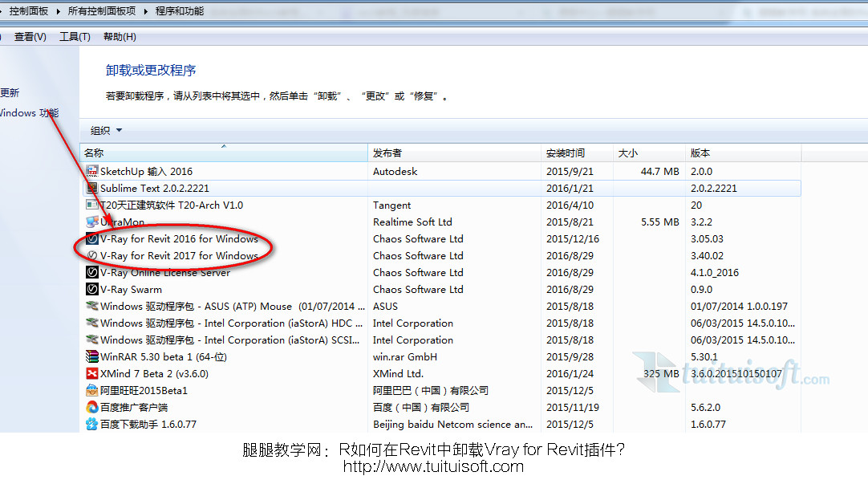Open the 查看(V) menu
The width and height of the screenshot is (868, 484).
click(x=30, y=37)
